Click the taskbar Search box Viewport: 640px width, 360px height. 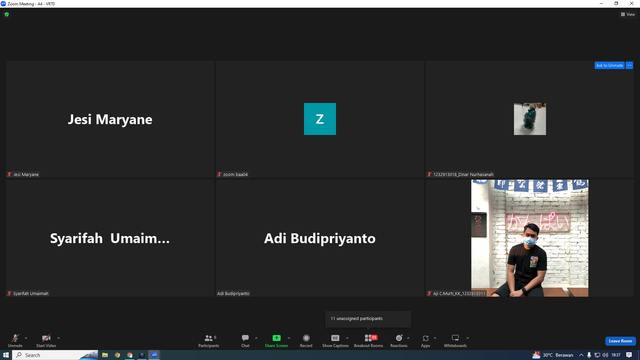[56, 355]
